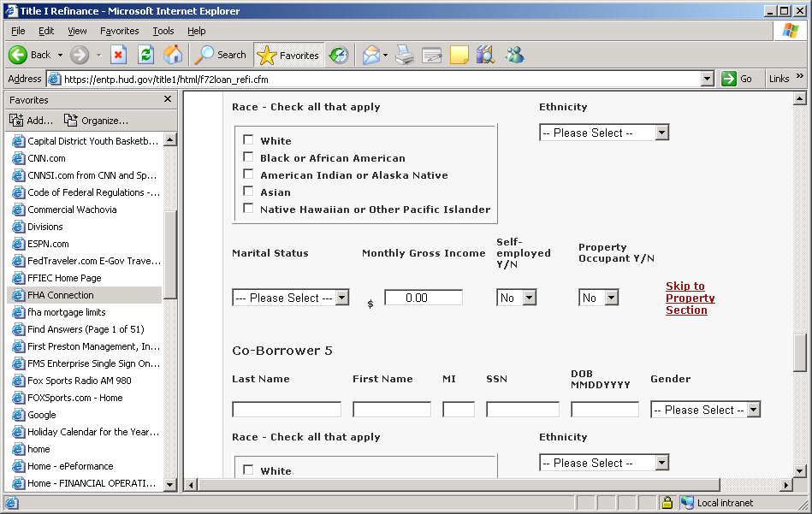This screenshot has height=514, width=812.
Task: Follow the Skip to Property Section link
Action: 690,298
